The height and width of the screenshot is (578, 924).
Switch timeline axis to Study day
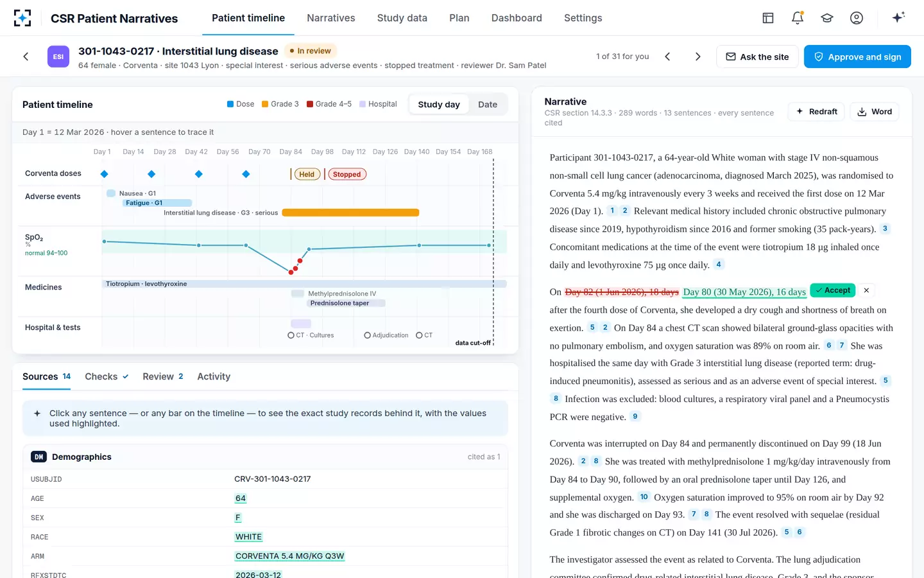439,105
